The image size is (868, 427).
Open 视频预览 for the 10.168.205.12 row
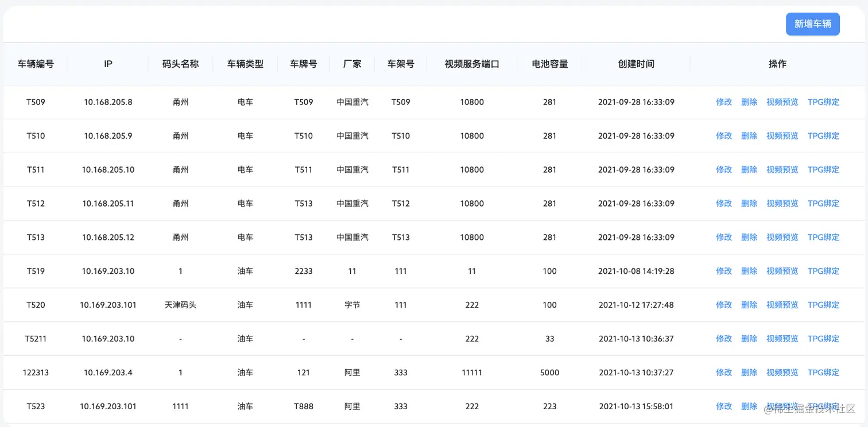[x=782, y=238]
